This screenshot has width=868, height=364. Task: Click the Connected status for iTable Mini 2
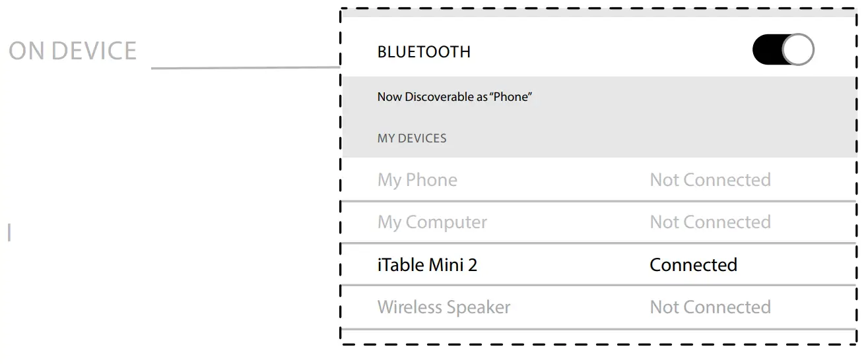[x=693, y=265]
